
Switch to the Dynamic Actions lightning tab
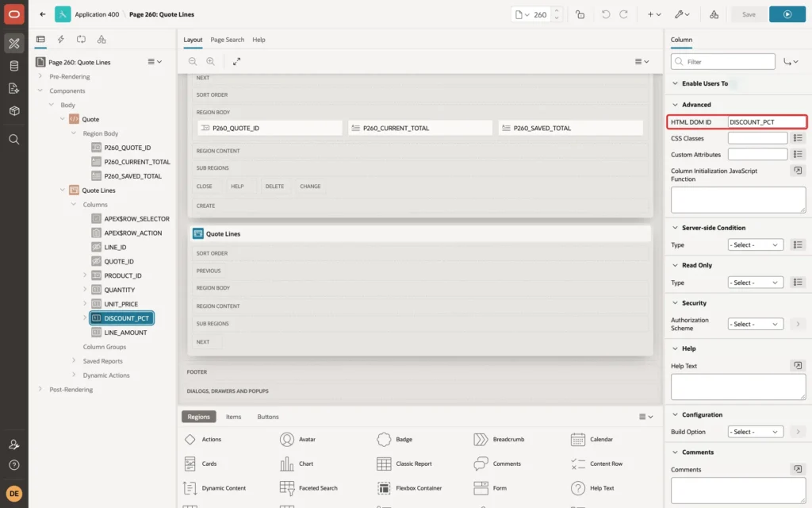tap(60, 40)
